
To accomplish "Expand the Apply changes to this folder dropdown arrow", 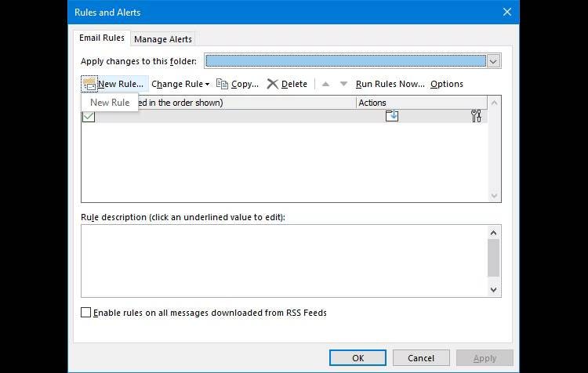I will [493, 61].
